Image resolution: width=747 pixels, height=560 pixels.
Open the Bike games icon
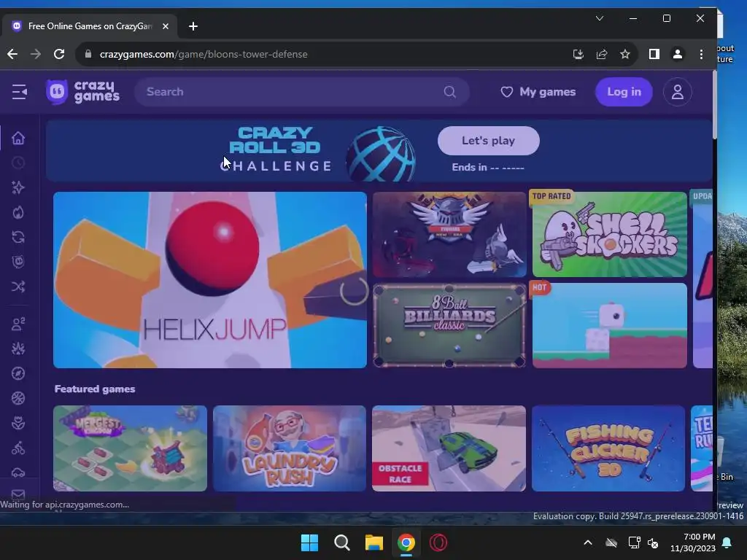pyautogui.click(x=18, y=448)
